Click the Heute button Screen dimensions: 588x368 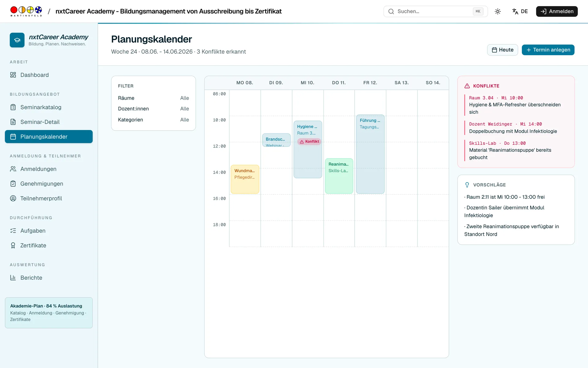point(503,50)
